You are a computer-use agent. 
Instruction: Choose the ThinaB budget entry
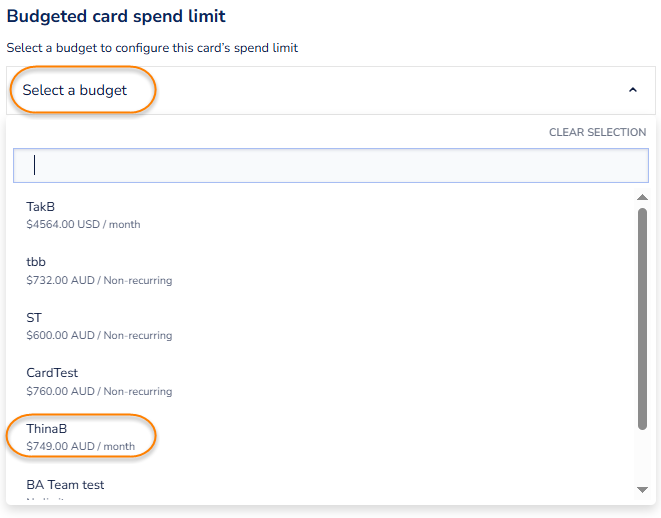(47, 429)
